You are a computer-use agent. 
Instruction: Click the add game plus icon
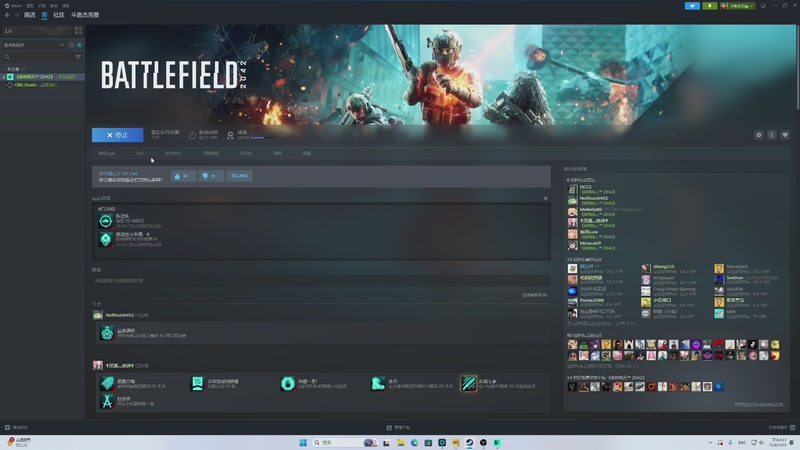click(x=7, y=428)
